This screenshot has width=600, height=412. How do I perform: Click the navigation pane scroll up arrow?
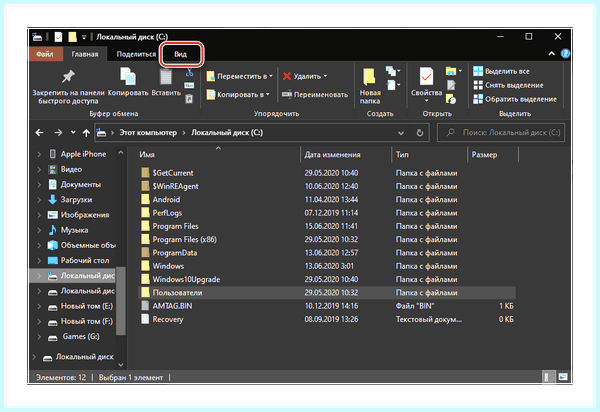coord(121,153)
